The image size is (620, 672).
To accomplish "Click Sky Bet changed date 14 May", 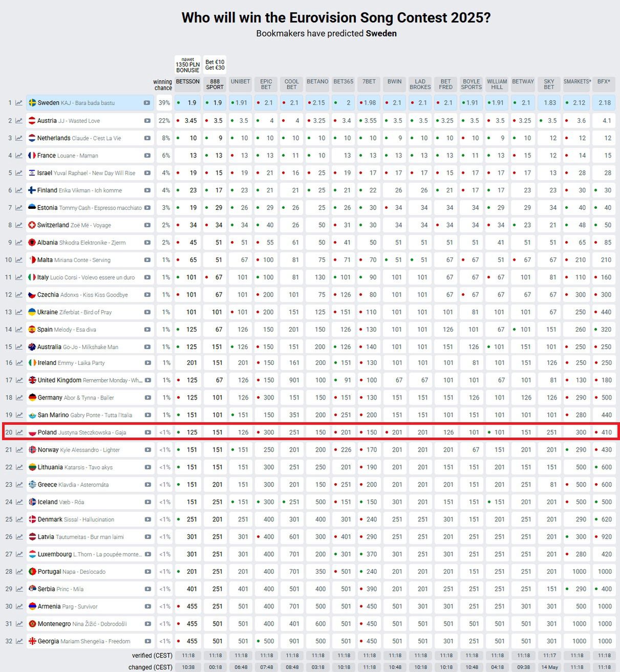I will (549, 667).
